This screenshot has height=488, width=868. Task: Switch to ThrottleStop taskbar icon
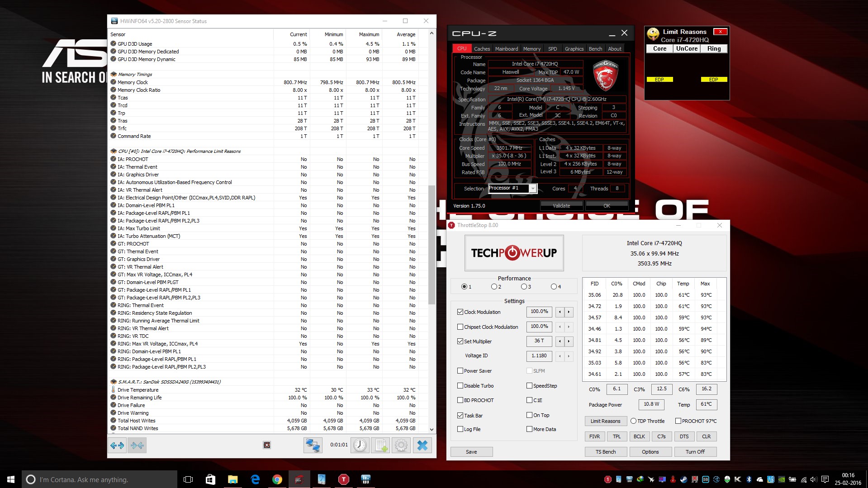pos(344,479)
